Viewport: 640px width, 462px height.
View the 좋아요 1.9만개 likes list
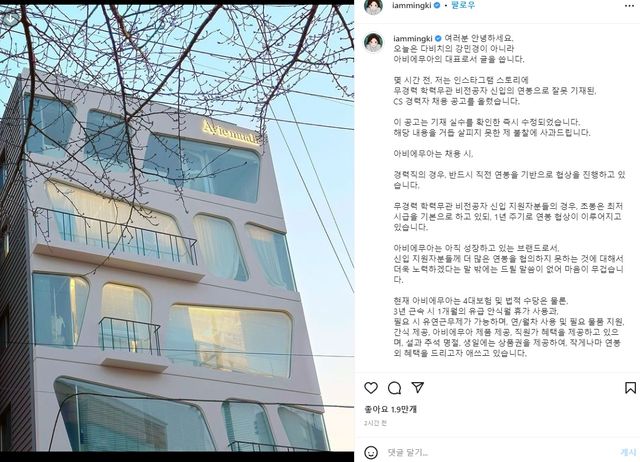[x=390, y=409]
